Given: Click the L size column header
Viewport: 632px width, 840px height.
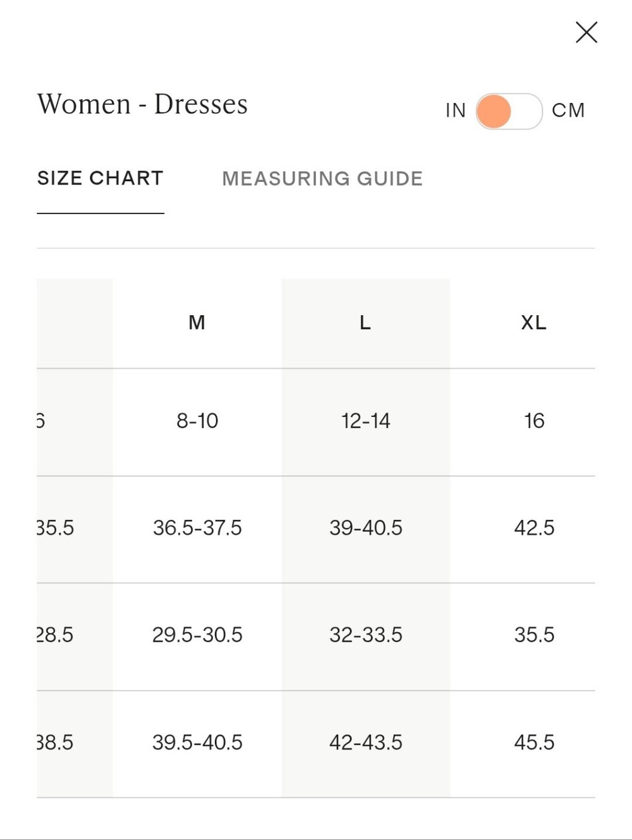Looking at the screenshot, I should coord(365,323).
